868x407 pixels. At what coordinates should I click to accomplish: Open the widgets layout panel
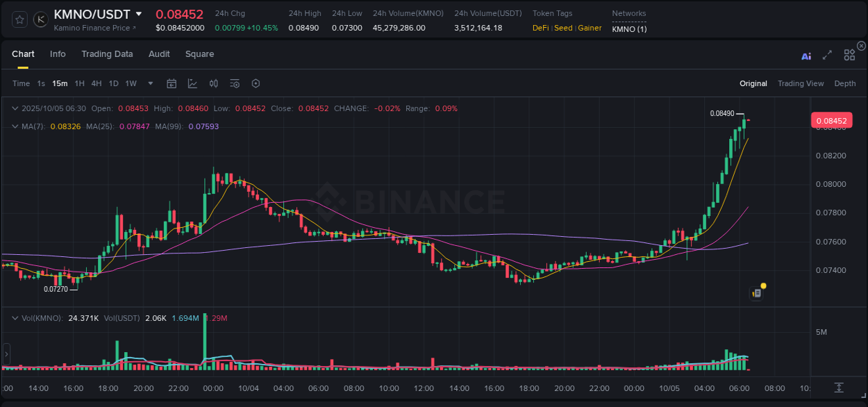(849, 55)
